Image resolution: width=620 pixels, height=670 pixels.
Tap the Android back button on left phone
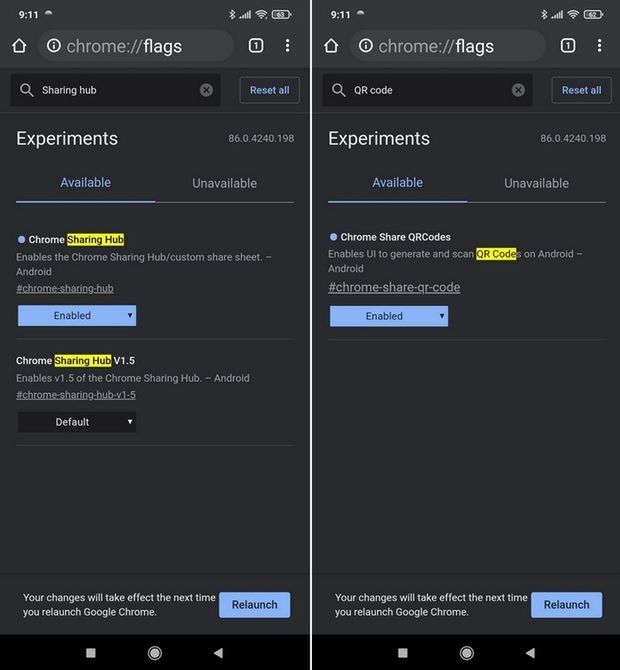(218, 653)
